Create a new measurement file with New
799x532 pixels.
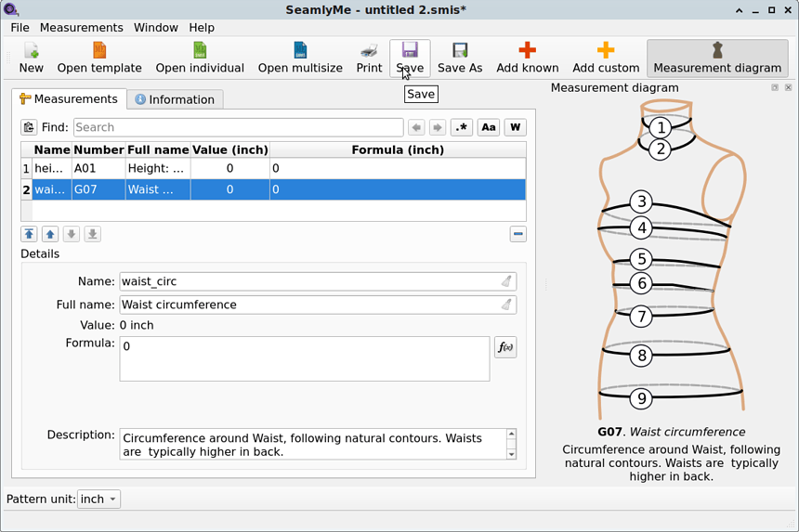(31, 58)
